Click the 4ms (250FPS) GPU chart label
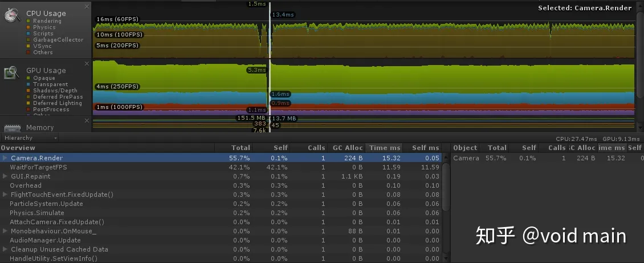Image resolution: width=644 pixels, height=263 pixels. [x=117, y=87]
